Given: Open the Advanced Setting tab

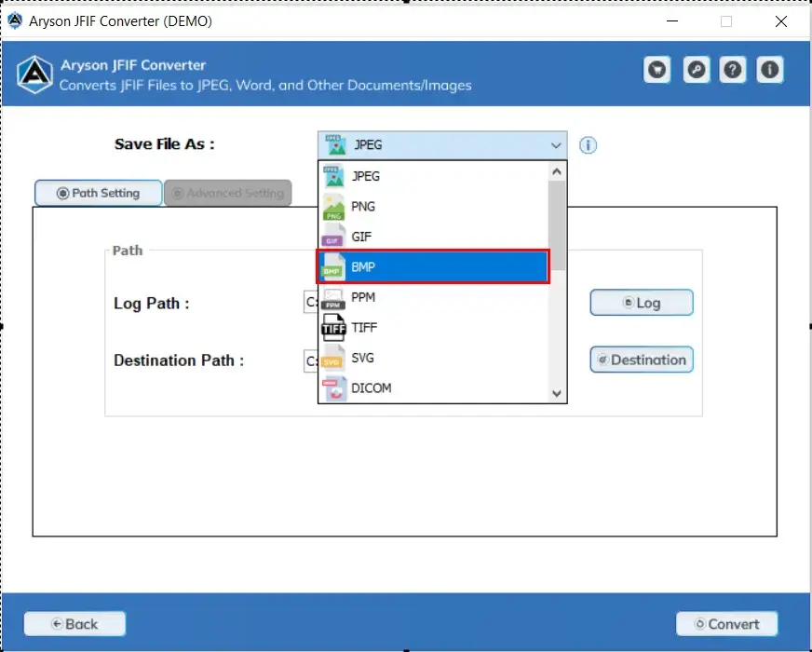Looking at the screenshot, I should pos(228,193).
